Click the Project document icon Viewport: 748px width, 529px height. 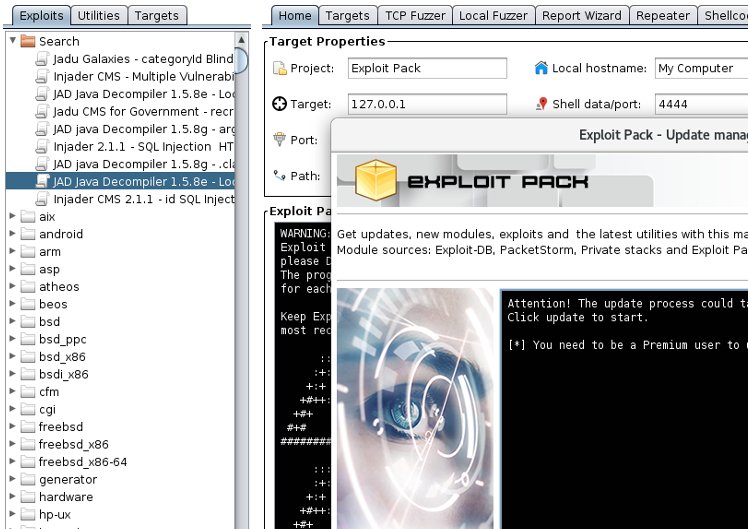click(x=280, y=68)
